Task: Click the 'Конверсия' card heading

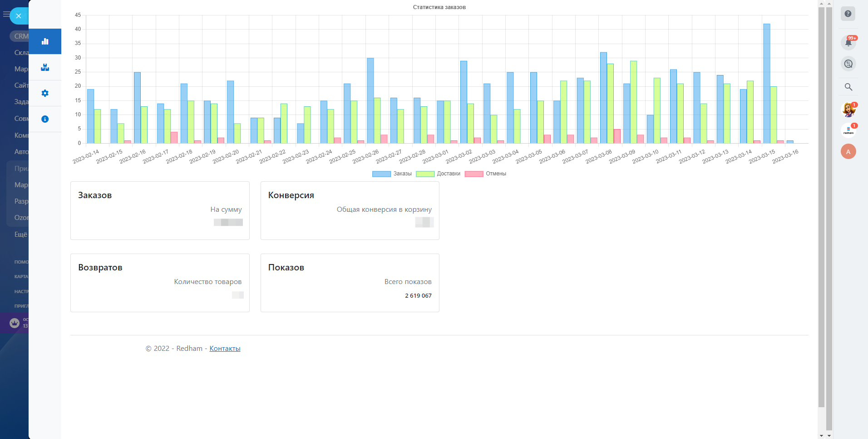Action: point(291,195)
